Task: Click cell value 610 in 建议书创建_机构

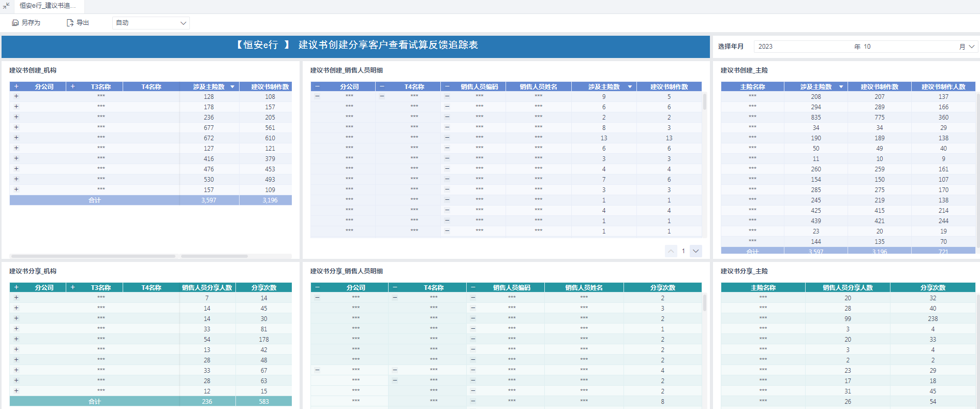Action: [x=270, y=138]
